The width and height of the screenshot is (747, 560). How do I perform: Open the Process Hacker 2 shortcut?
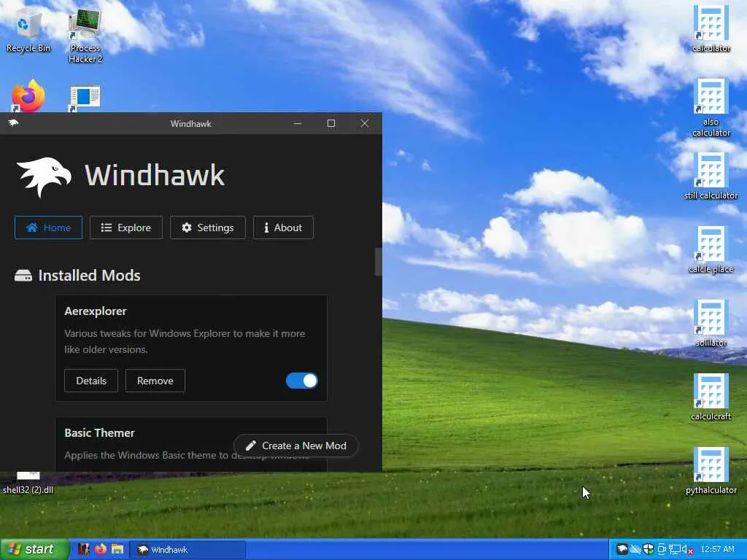pos(85,34)
